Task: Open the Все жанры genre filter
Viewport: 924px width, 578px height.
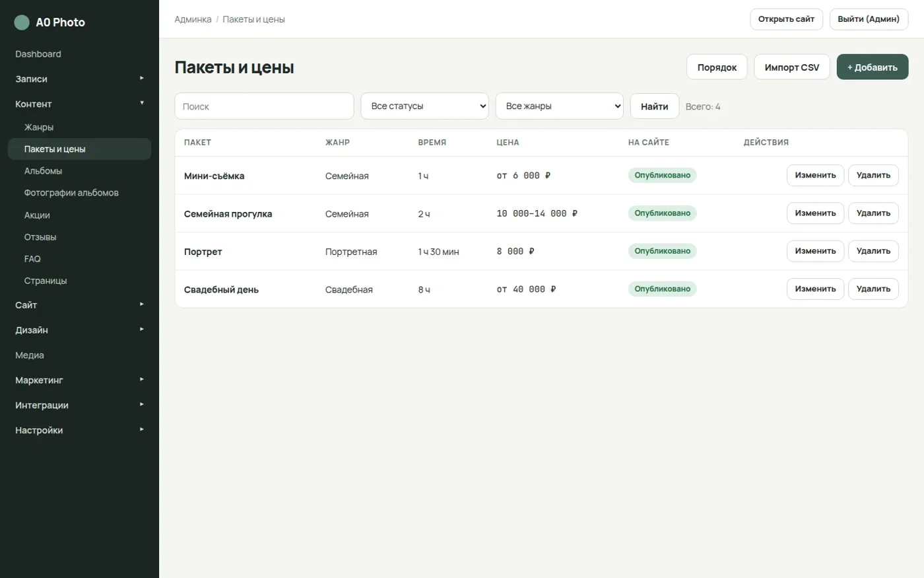Action: pyautogui.click(x=559, y=106)
